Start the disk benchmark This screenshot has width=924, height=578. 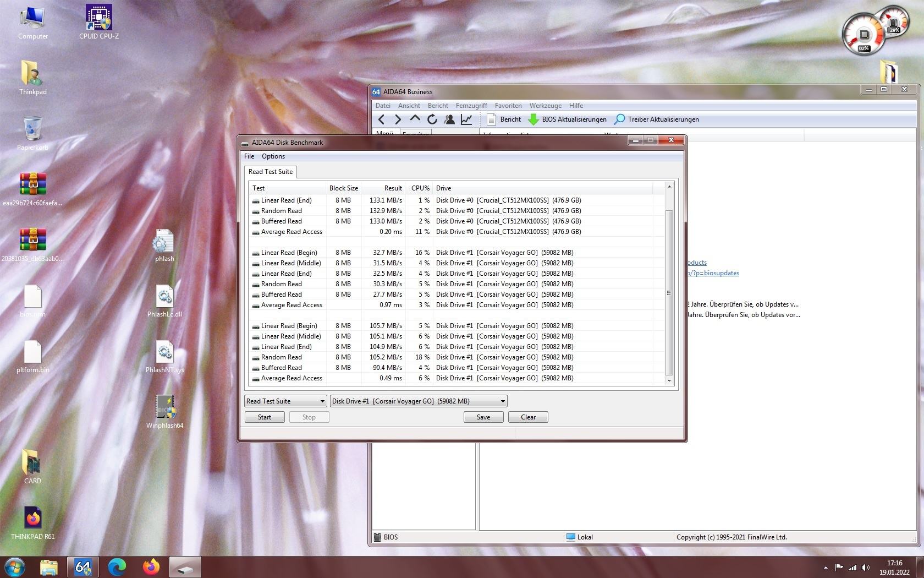[265, 417]
